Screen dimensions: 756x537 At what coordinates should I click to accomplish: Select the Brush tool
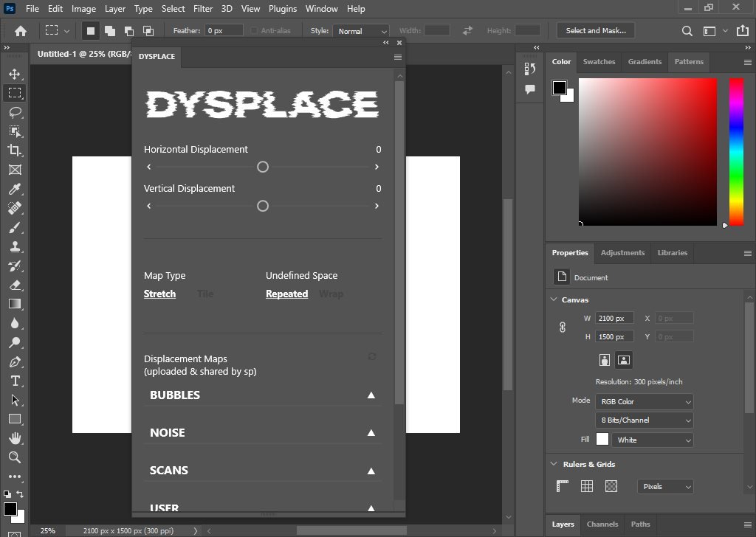click(x=15, y=227)
